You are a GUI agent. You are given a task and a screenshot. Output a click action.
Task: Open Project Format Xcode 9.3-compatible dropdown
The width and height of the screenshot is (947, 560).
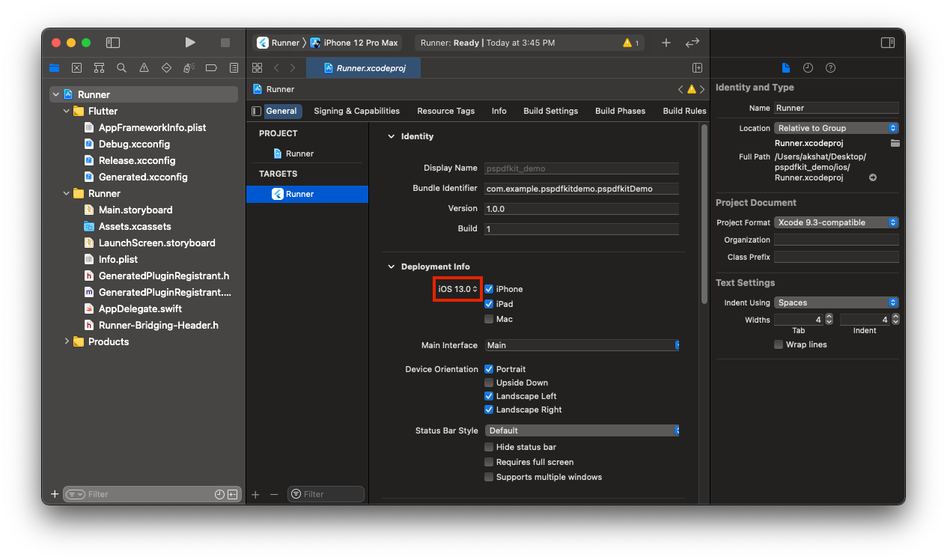836,222
